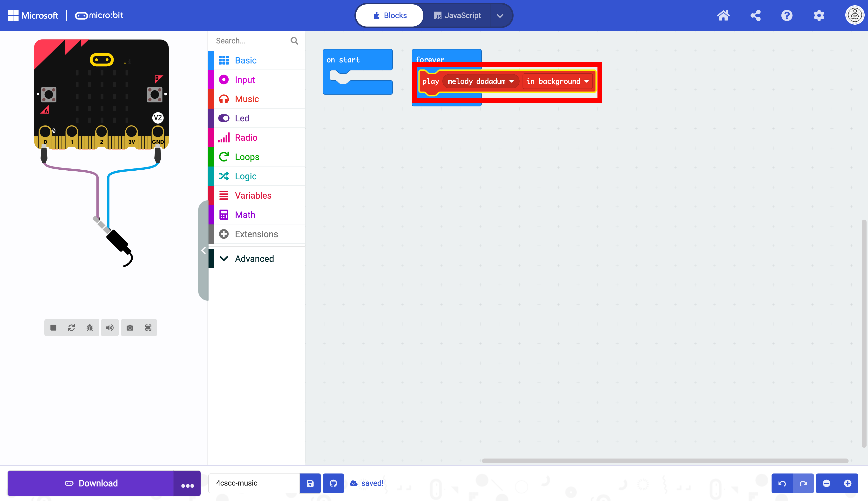The height and width of the screenshot is (501, 868).
Task: Click the saved! cloud status
Action: coord(366,483)
